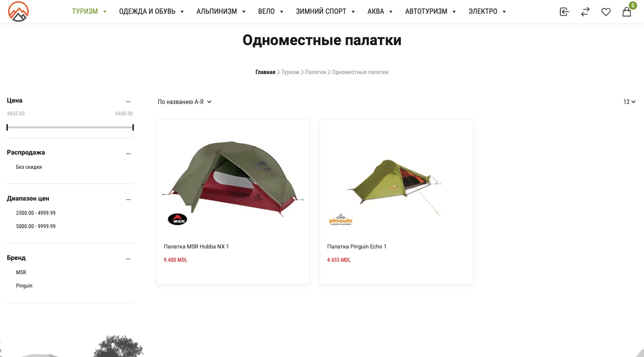Viewport: 644px width, 357px height.
Task: Open items-per-page dropdown showing 12
Action: [x=629, y=102]
